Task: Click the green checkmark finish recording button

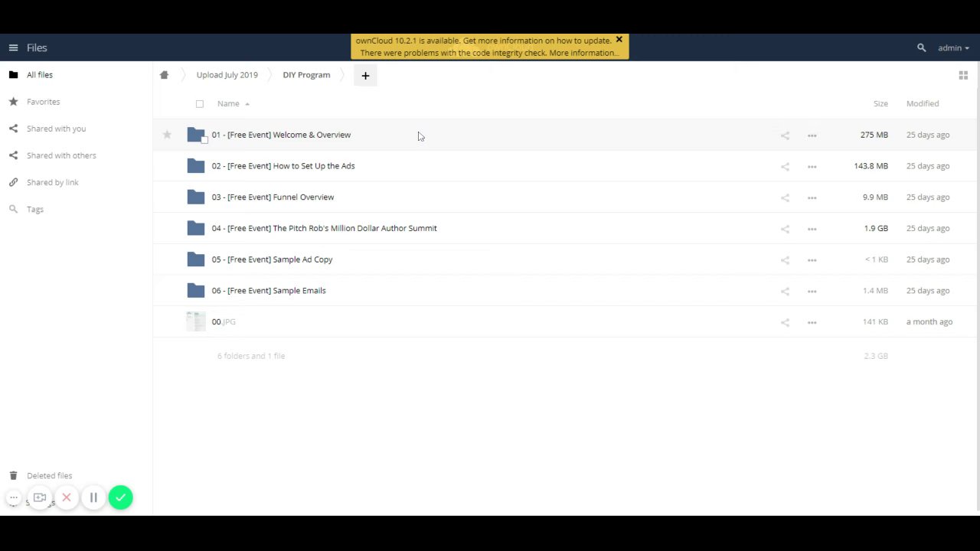Action: pyautogui.click(x=120, y=497)
